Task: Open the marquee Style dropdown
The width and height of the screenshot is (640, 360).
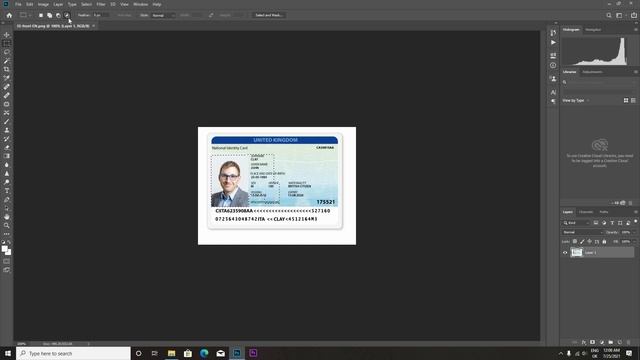Action: click(163, 15)
